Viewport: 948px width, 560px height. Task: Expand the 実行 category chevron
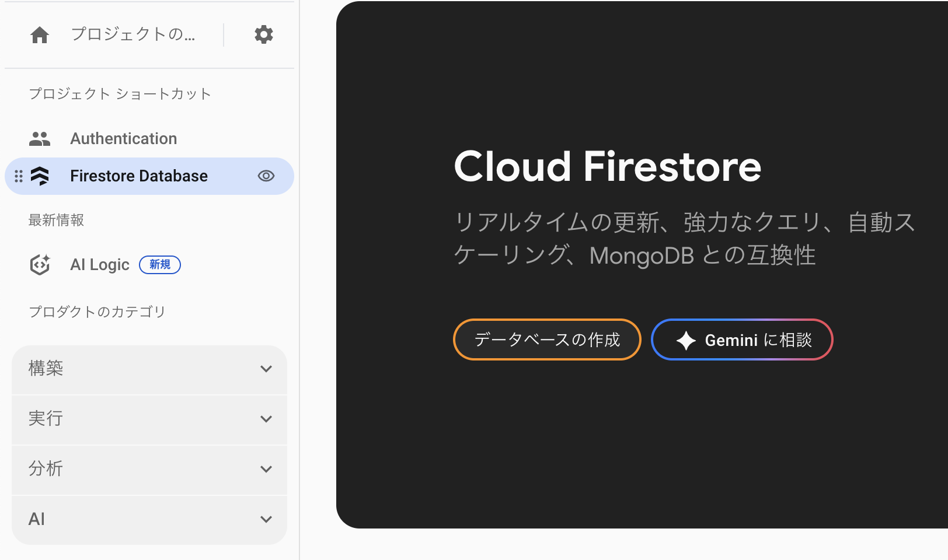pos(266,419)
